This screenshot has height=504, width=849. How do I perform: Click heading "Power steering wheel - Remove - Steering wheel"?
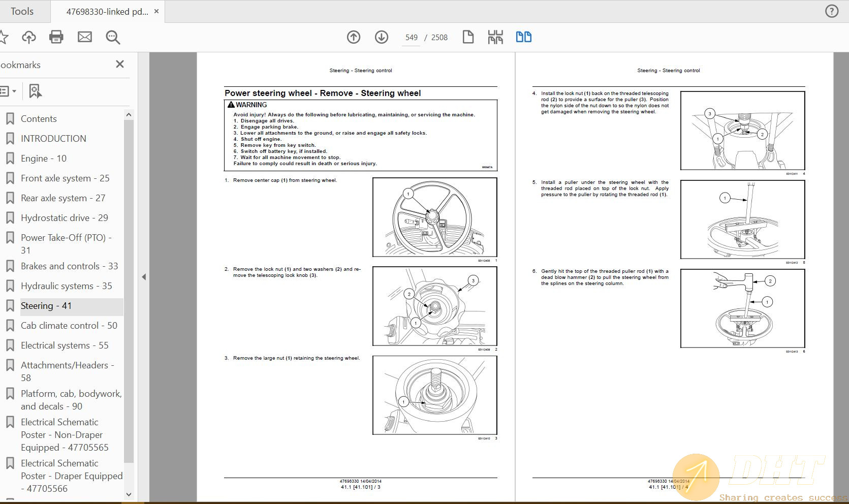click(x=323, y=93)
